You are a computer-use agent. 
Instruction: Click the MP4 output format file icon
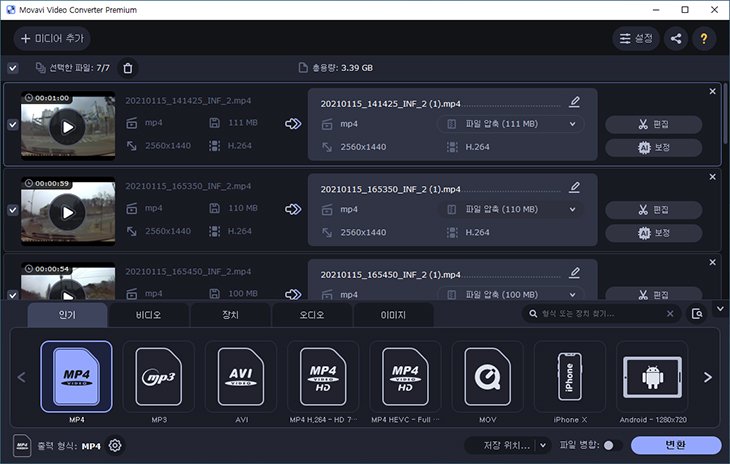(x=22, y=446)
